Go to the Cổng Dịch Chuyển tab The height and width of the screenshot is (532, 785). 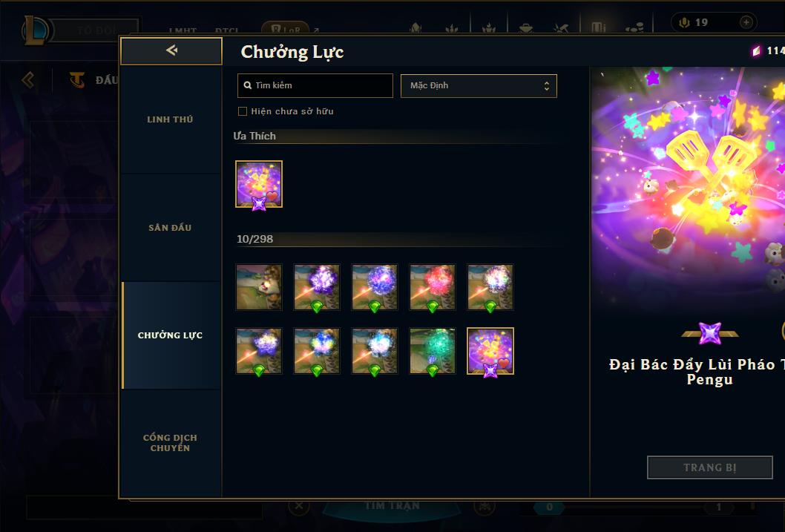170,443
